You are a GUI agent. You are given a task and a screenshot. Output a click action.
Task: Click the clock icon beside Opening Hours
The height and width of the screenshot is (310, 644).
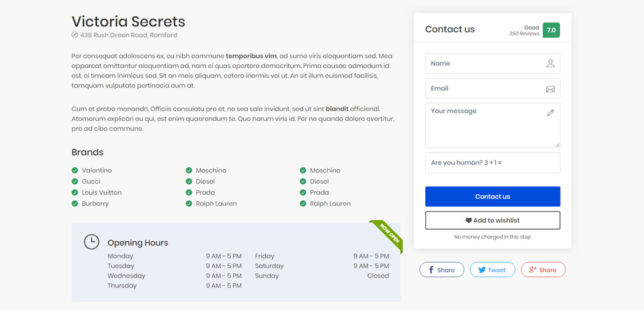click(91, 242)
